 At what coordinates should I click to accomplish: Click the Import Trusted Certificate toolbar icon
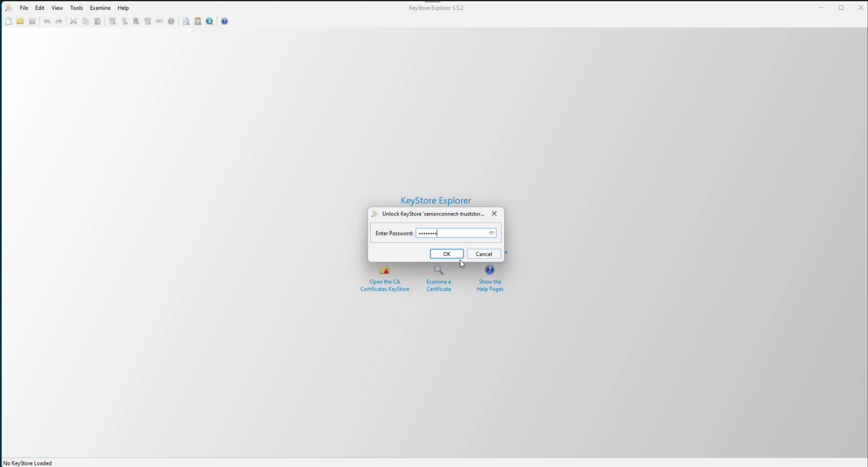[x=136, y=21]
